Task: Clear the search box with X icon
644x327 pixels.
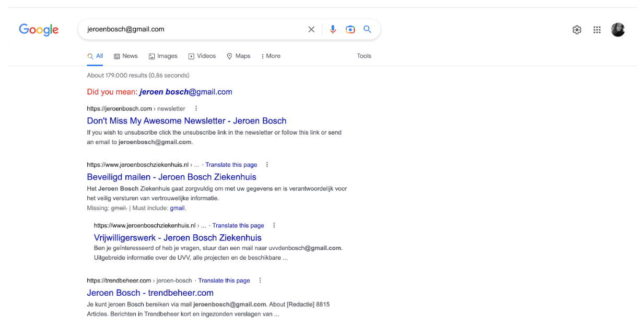Action: 311,30
